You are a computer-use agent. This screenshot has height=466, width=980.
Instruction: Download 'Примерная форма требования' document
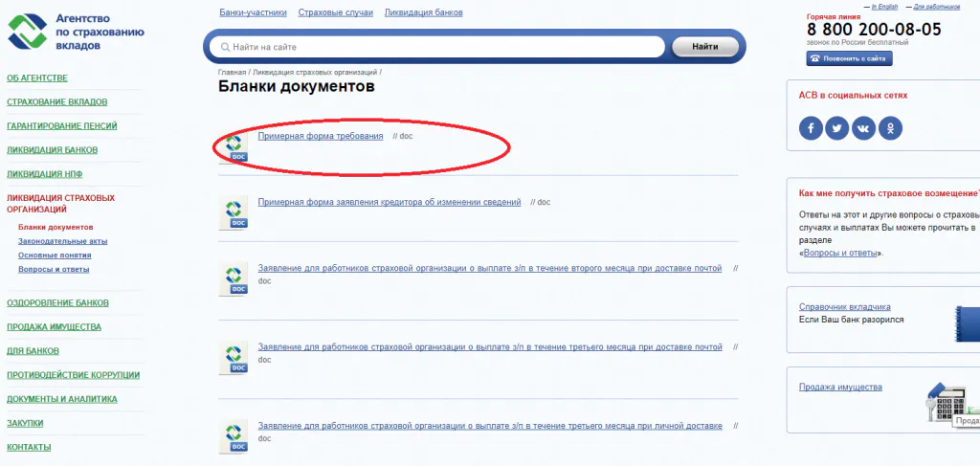click(x=321, y=136)
